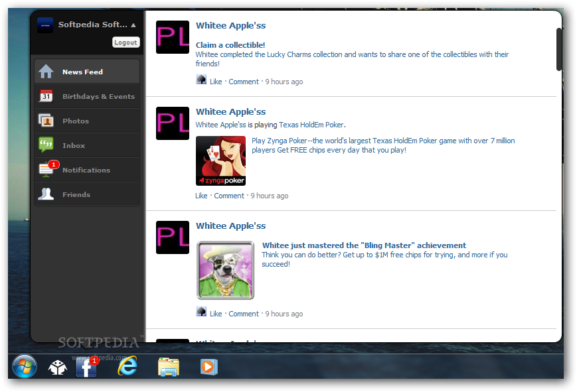Image resolution: width=577 pixels, height=392 pixels.
Task: Open Whitee Apple'ss name heading in poker post
Action: [x=230, y=112]
